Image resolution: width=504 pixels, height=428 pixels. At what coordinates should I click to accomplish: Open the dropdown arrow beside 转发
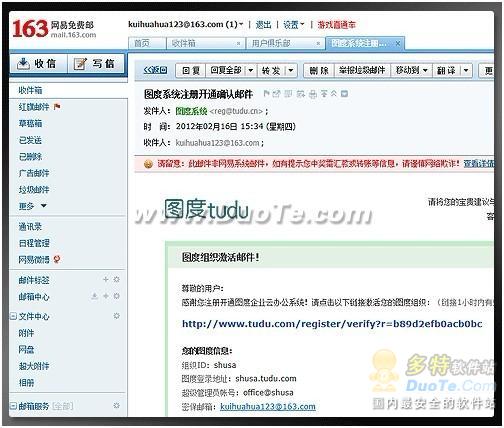point(291,71)
